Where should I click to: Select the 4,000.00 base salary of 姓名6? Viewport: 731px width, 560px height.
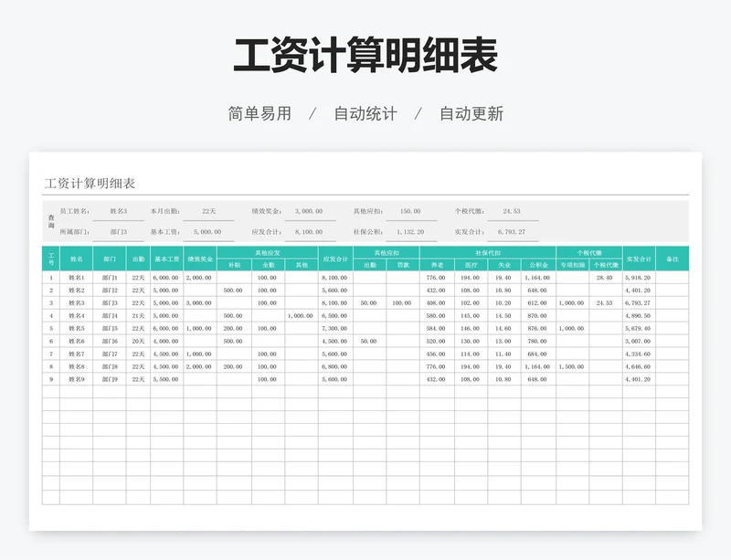coord(166,342)
